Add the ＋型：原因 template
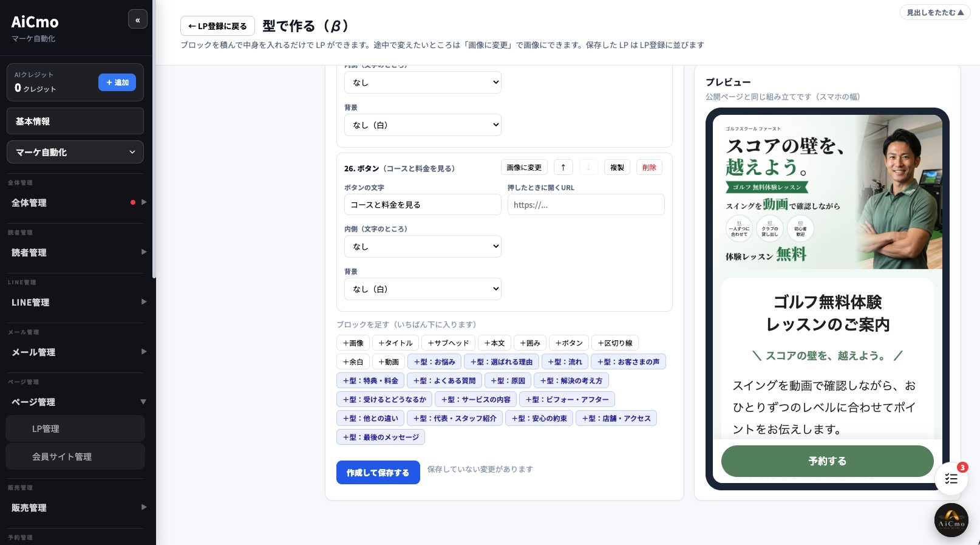 click(x=508, y=381)
